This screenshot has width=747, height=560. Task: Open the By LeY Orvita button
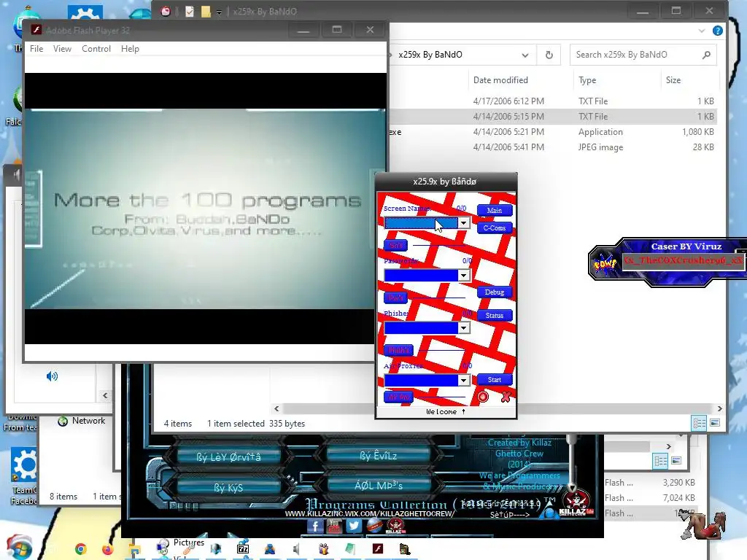[x=228, y=457]
